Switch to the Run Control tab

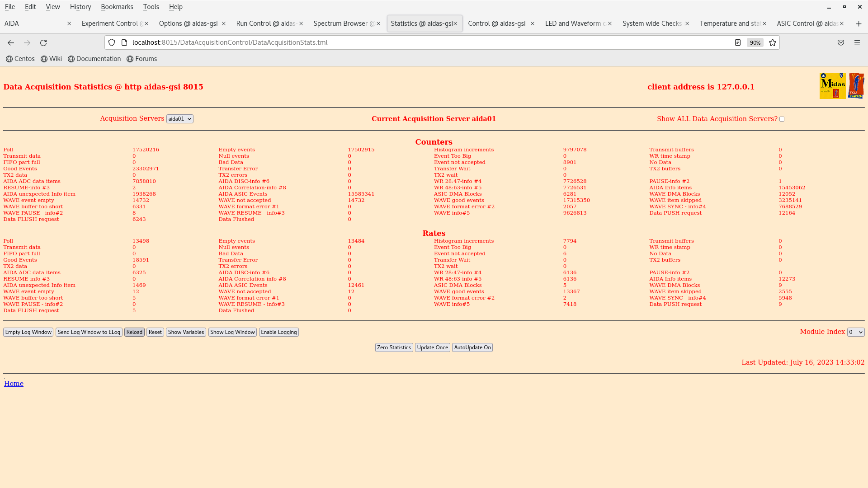265,23
